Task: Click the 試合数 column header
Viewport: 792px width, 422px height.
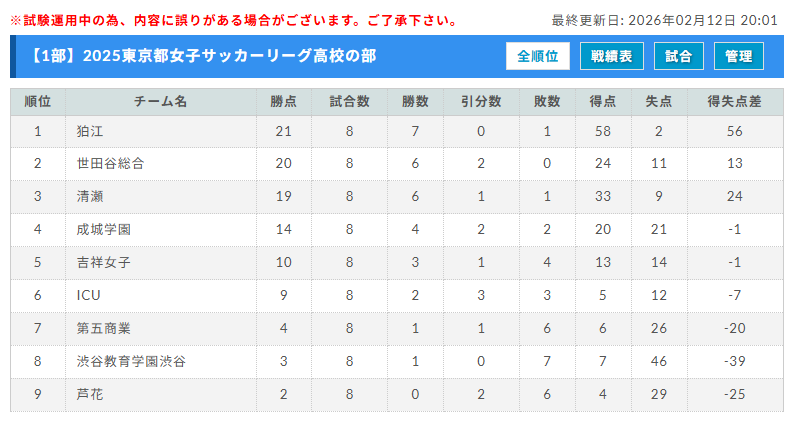Action: 349,102
